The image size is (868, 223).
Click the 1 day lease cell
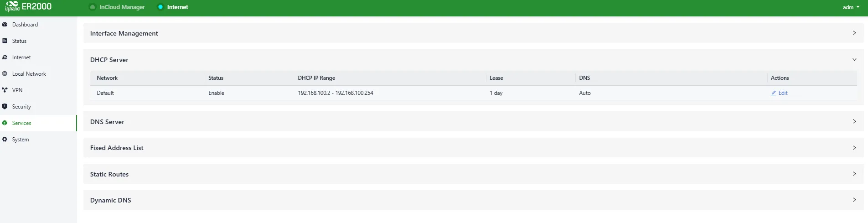coord(496,93)
